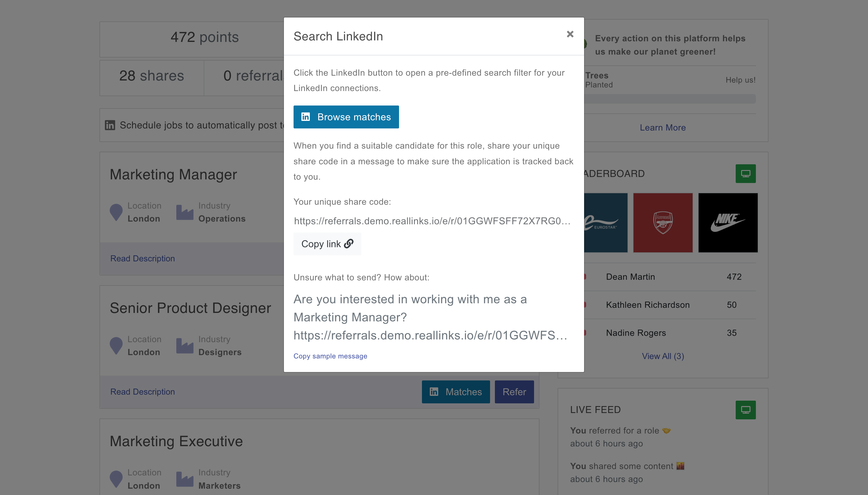Click the sample message text block
Viewport: 868px width, 495px height.
(x=430, y=317)
